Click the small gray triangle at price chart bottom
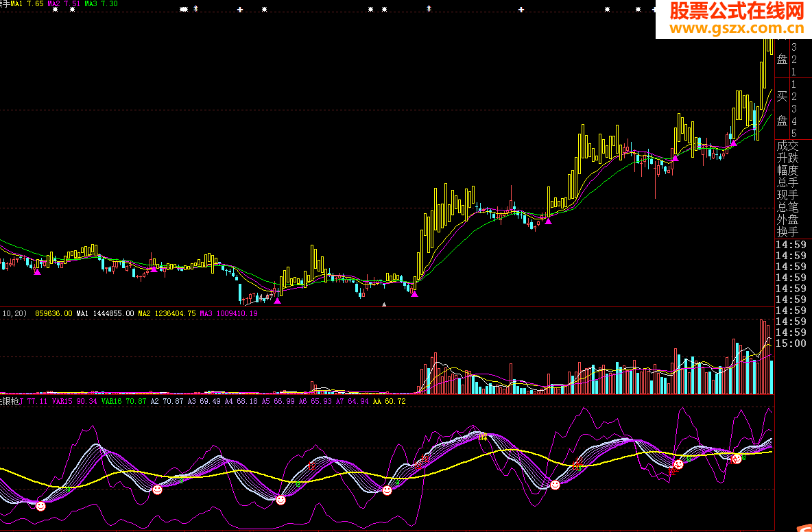The height and width of the screenshot is (532, 812). click(384, 305)
